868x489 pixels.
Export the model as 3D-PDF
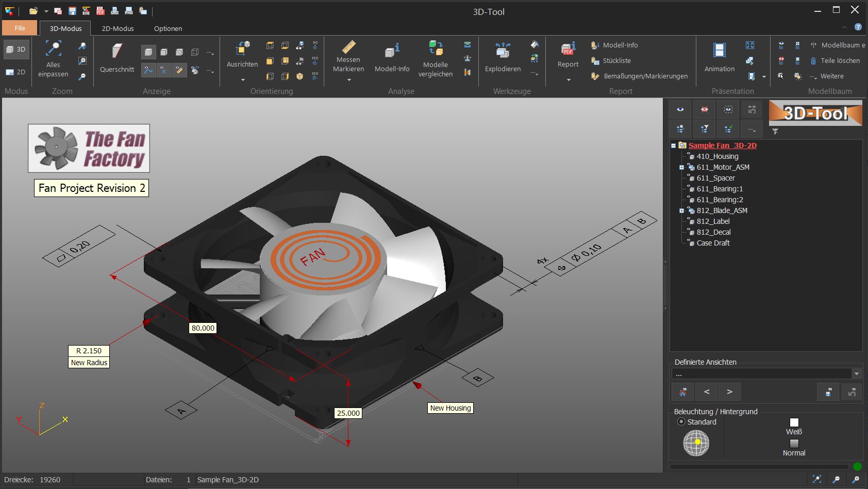[100, 10]
